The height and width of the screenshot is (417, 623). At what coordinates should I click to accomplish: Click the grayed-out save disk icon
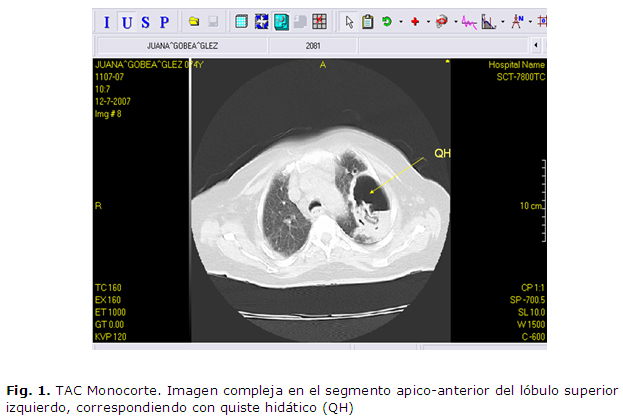(x=212, y=22)
